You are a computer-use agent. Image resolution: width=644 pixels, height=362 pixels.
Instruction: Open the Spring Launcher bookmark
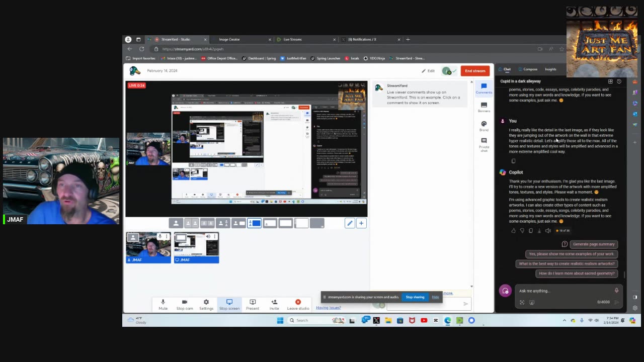click(x=326, y=58)
